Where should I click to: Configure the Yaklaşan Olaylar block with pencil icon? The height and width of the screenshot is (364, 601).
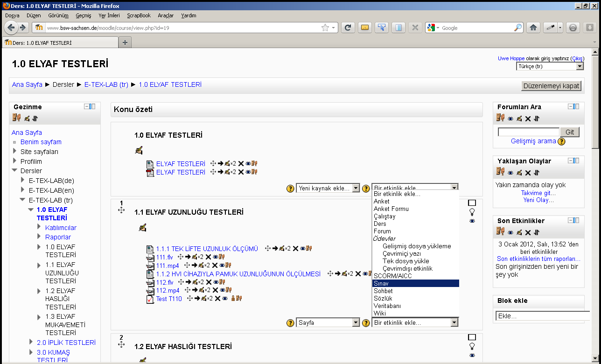click(x=519, y=173)
